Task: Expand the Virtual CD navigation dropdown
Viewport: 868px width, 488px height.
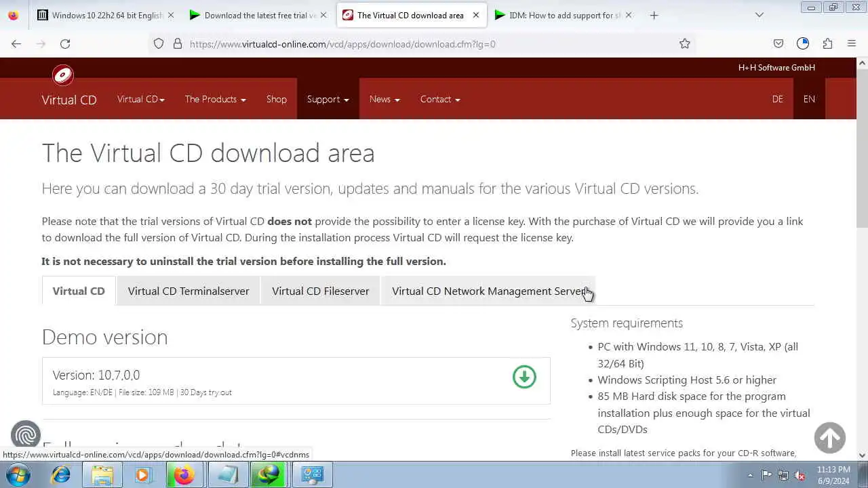Action: [140, 99]
